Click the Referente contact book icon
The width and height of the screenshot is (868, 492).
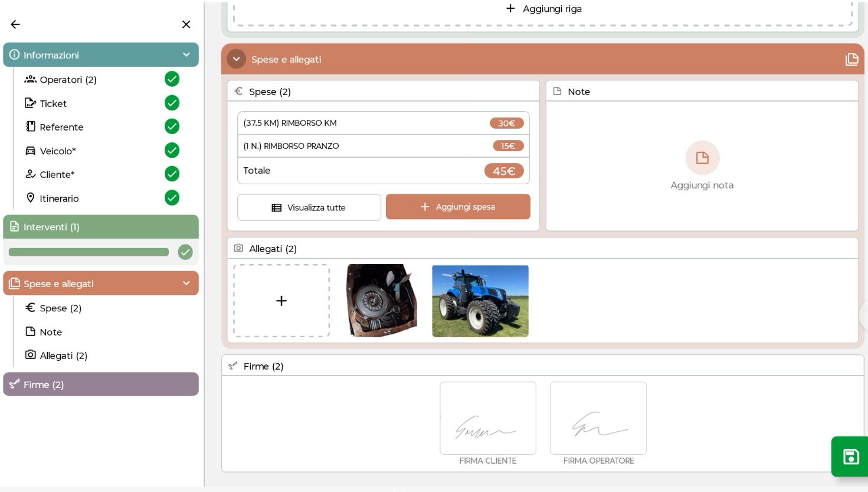pyautogui.click(x=30, y=126)
